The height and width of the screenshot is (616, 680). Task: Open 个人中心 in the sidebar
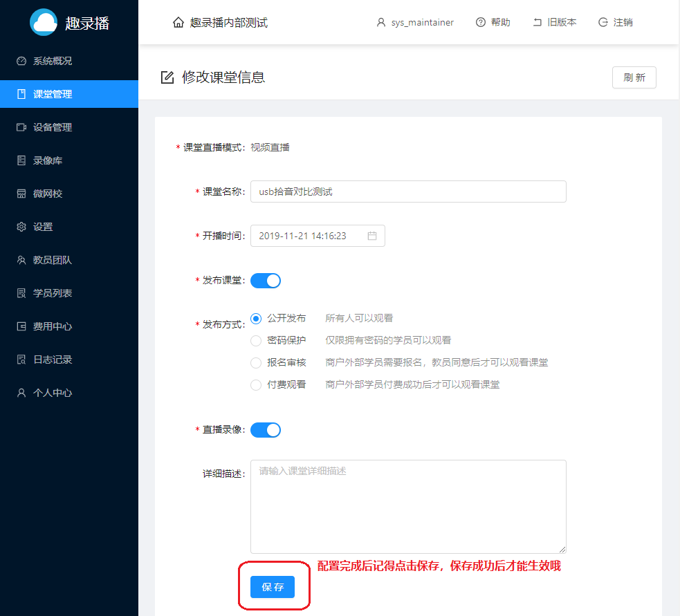(69, 393)
